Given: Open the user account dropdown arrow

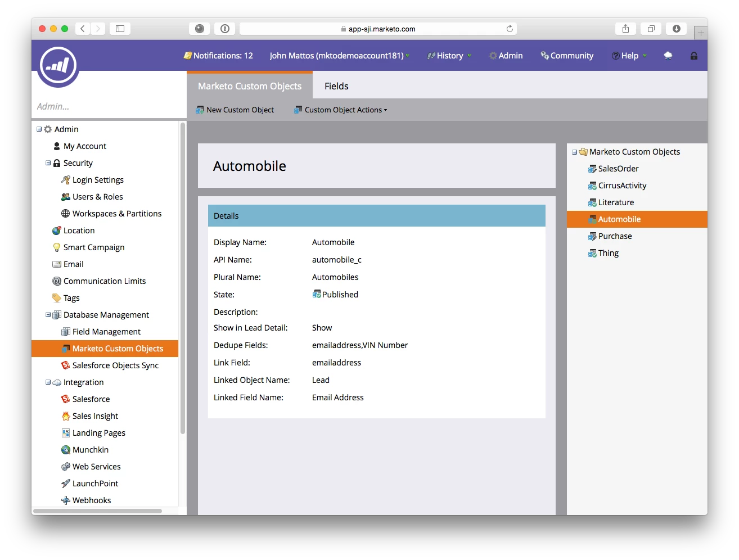Looking at the screenshot, I should (x=408, y=56).
